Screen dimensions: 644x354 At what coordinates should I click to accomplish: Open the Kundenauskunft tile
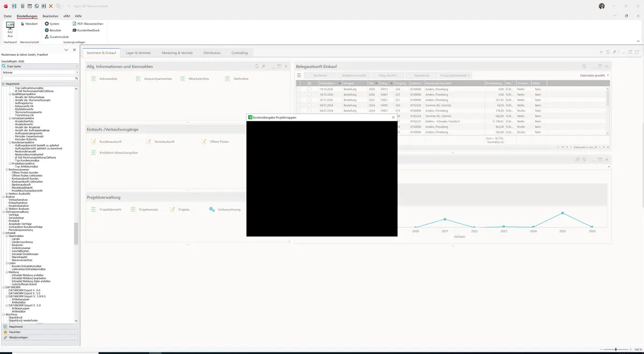click(x=107, y=141)
